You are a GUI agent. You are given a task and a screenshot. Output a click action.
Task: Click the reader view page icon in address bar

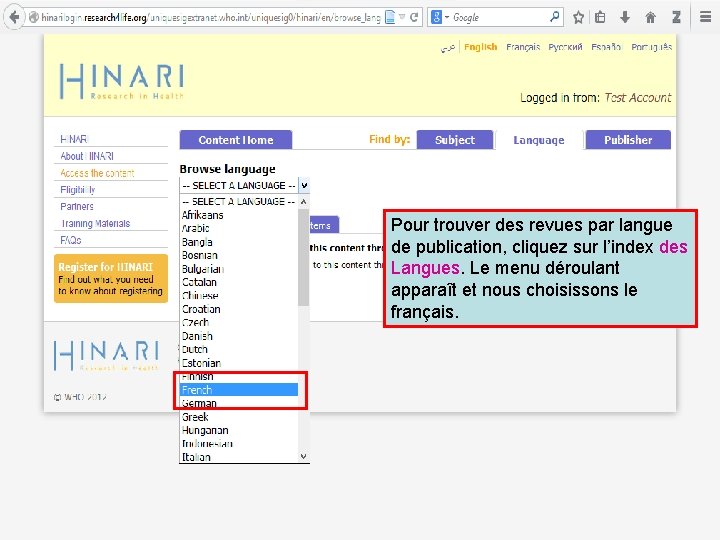pyautogui.click(x=390, y=17)
